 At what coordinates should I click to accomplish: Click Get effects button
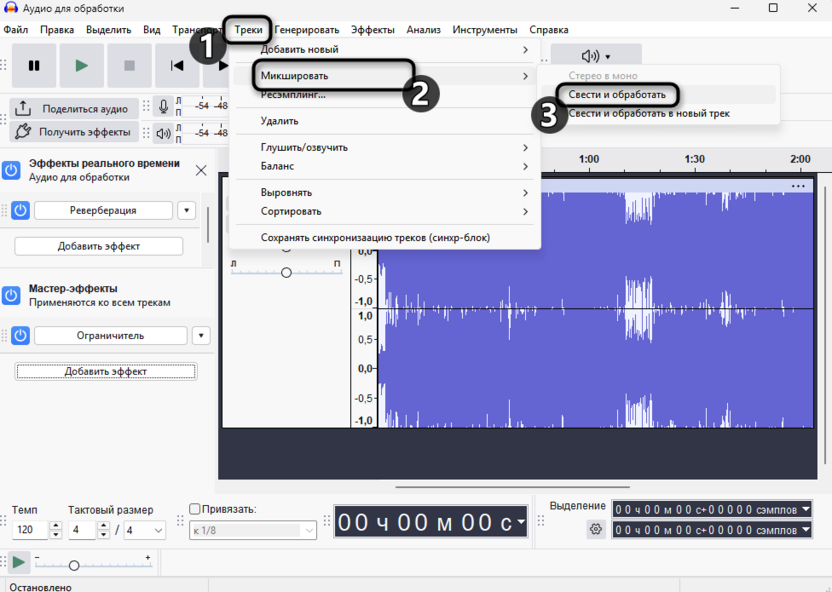[74, 132]
